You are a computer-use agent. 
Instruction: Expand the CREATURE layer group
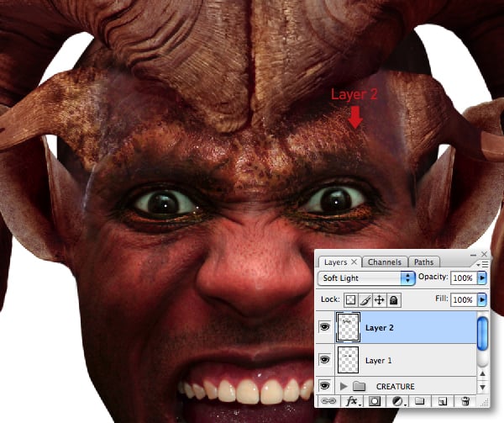[344, 386]
